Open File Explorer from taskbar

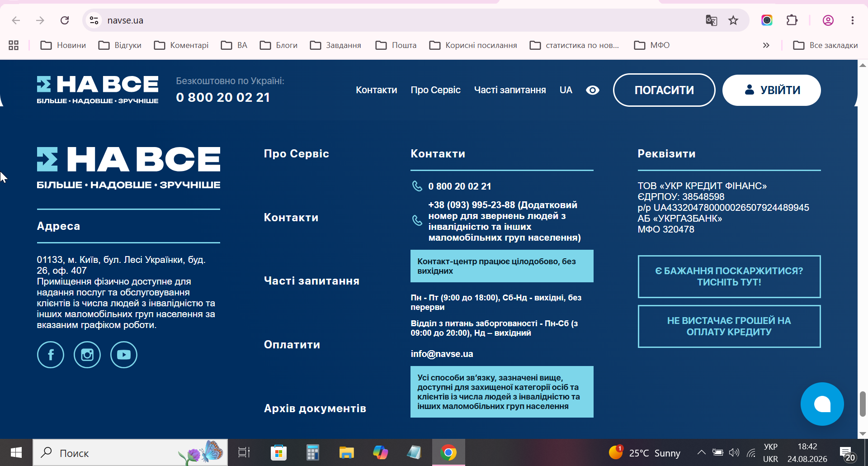click(346, 452)
